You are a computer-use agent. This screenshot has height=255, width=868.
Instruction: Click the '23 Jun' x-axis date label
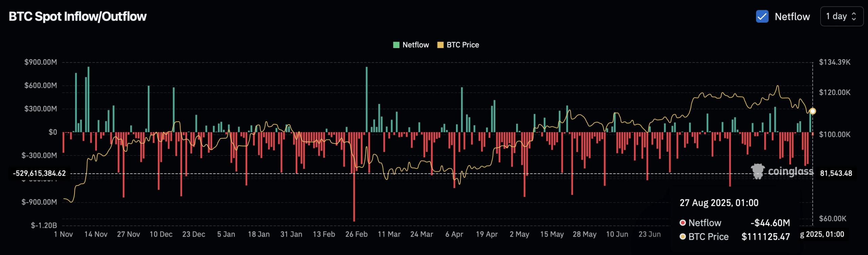(x=650, y=234)
